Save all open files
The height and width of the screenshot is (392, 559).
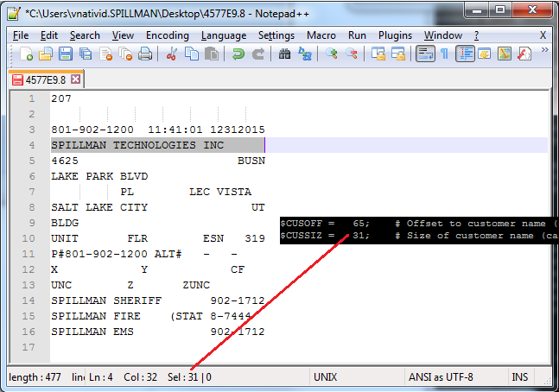(86, 54)
